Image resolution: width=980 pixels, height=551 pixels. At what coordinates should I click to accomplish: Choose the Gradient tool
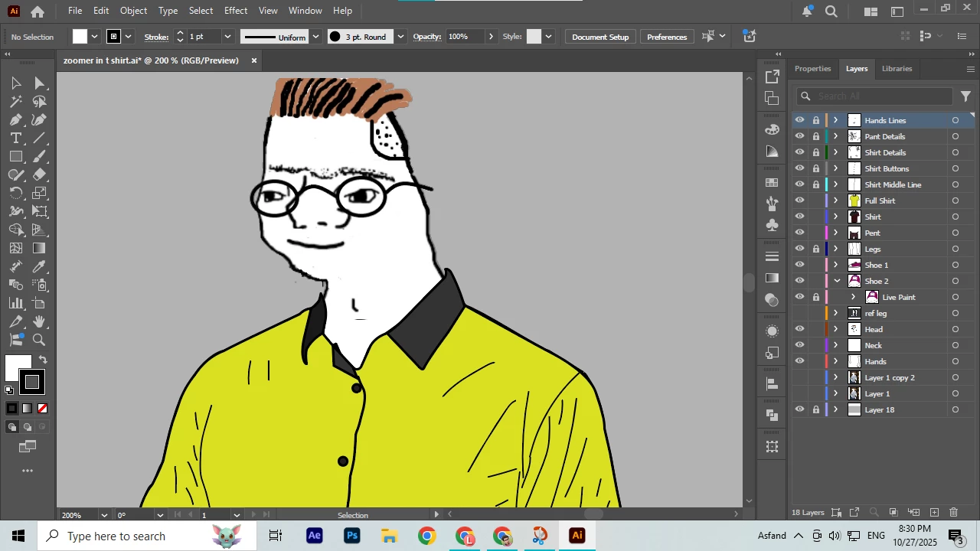[40, 248]
